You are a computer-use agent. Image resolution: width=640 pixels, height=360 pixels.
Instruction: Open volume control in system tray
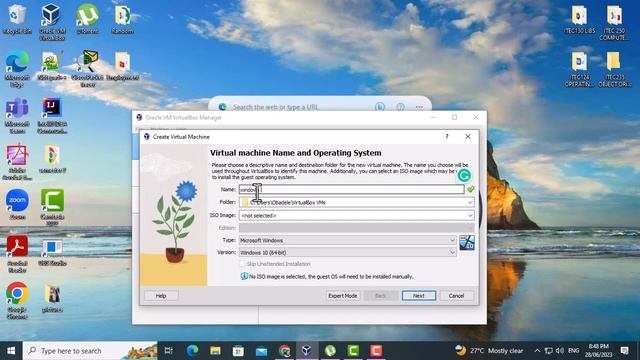click(x=560, y=351)
